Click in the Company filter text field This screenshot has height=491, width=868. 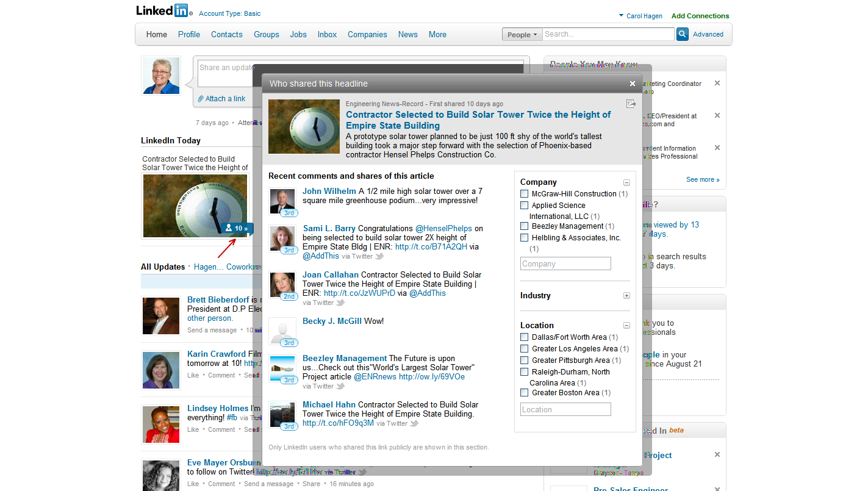[565, 264]
